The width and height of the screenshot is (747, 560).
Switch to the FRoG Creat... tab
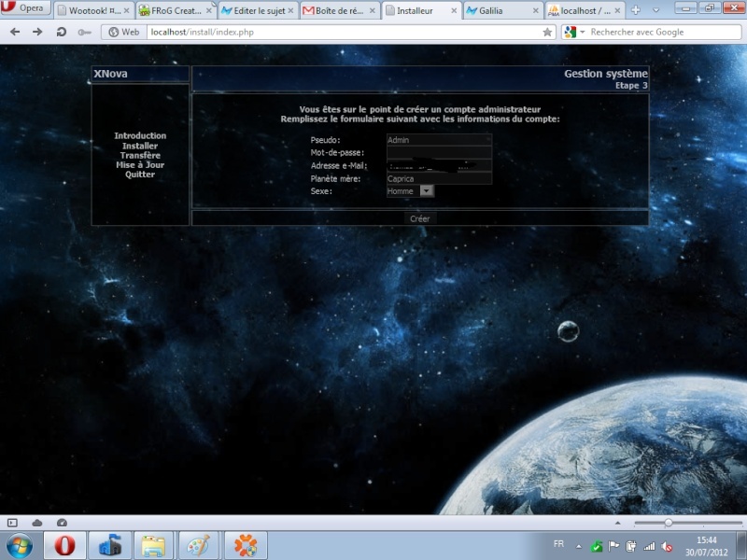pyautogui.click(x=176, y=10)
